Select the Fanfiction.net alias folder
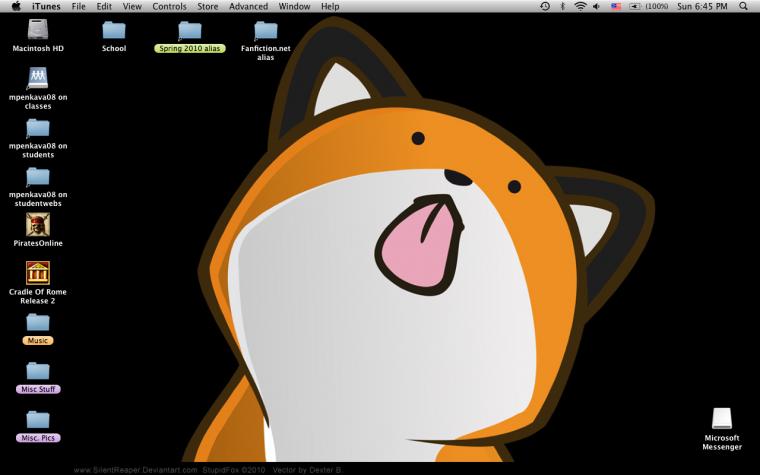This screenshot has height=475, width=760. tap(266, 31)
